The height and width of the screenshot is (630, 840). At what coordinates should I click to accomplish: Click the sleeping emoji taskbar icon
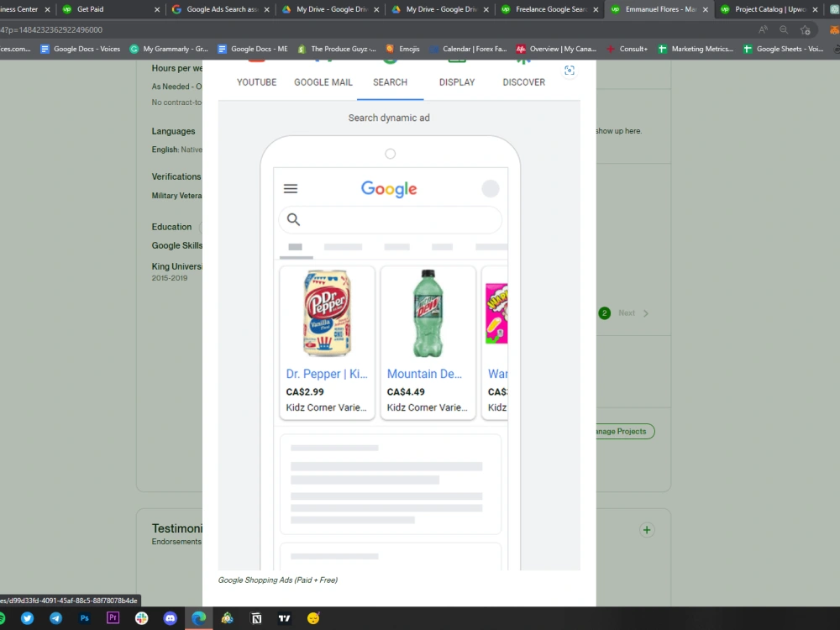(x=313, y=618)
